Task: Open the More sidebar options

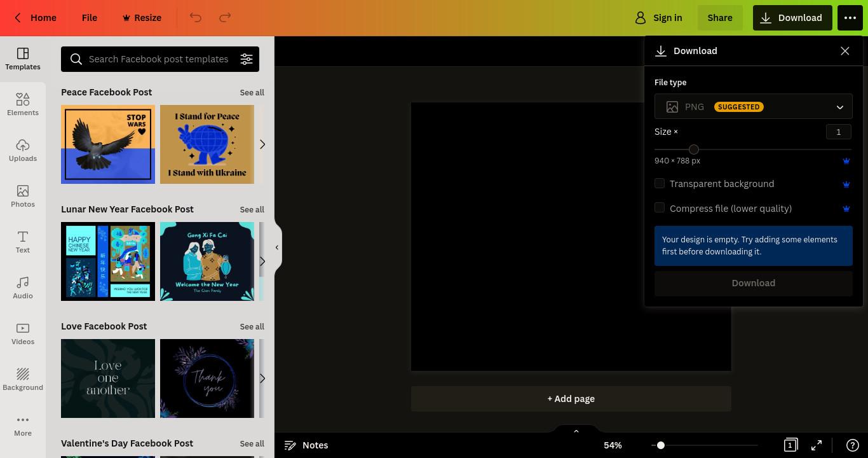Action: (x=23, y=425)
